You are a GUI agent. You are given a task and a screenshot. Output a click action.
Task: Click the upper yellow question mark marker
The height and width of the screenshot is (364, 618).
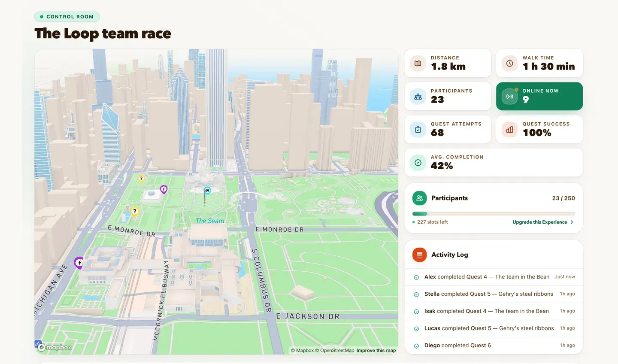tap(141, 179)
